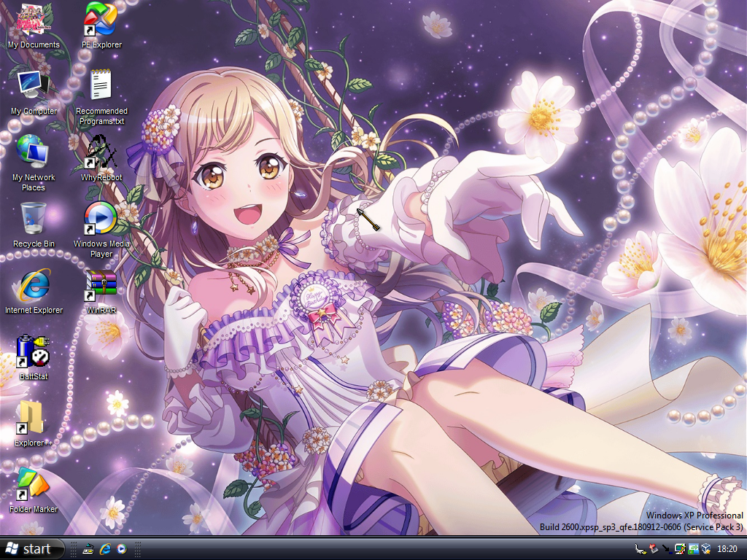The image size is (747, 560).
Task: Click the USB safely remove tray icon
Action: point(640,550)
